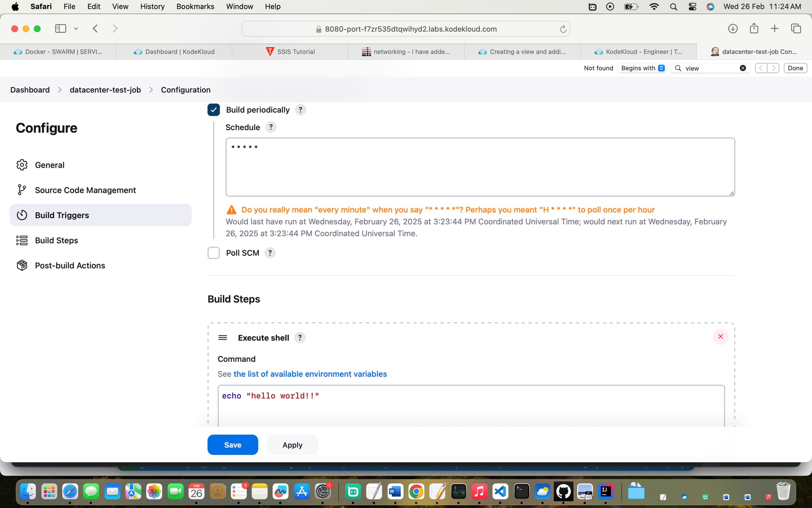Uncheck the Build periodically checkbox
812x508 pixels.
214,110
